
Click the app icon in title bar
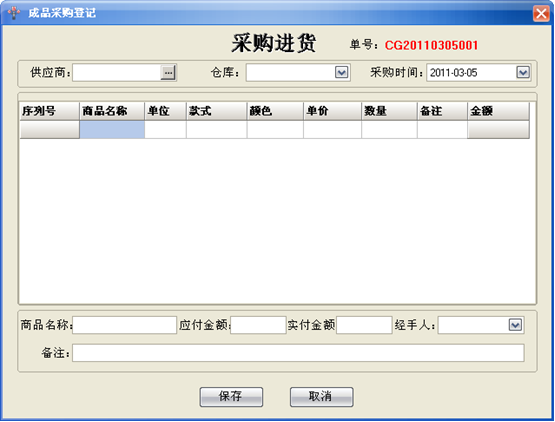[x=13, y=13]
